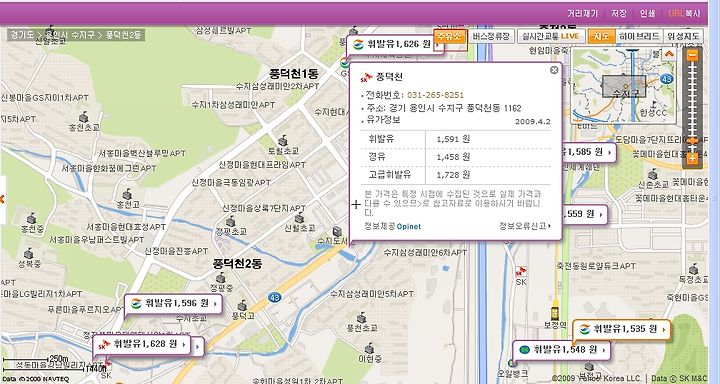The width and height of the screenshot is (720, 384).
Task: Click the 신촌초교 school icon
Action: [652, 174]
